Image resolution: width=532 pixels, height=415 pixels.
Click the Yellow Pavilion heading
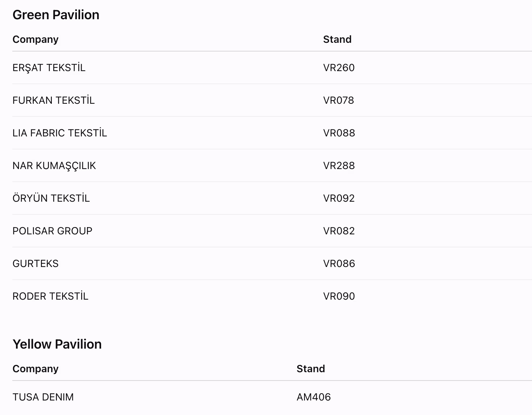pos(57,344)
